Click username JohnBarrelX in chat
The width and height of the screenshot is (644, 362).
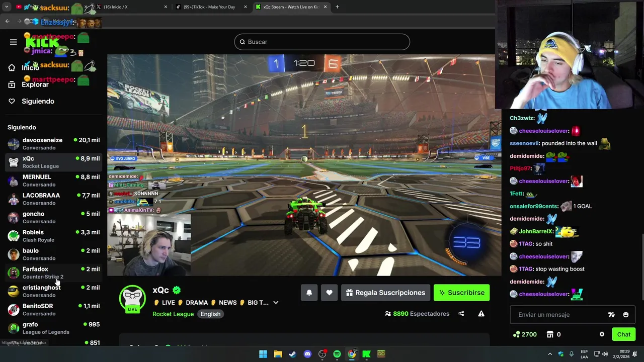pyautogui.click(x=536, y=231)
